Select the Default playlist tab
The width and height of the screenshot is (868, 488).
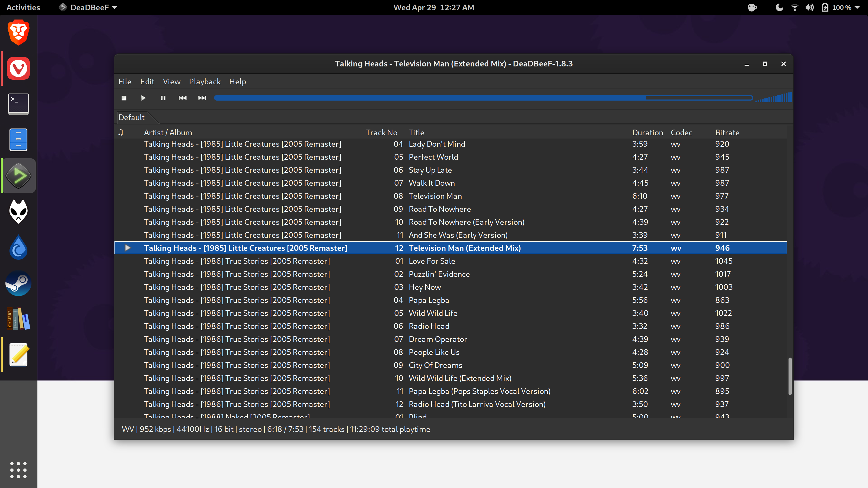click(x=131, y=117)
